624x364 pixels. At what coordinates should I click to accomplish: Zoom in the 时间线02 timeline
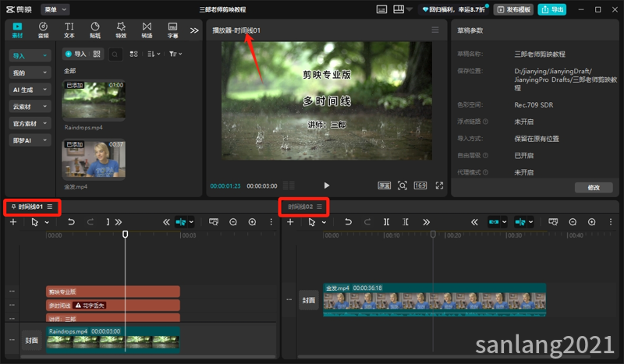[x=592, y=222]
